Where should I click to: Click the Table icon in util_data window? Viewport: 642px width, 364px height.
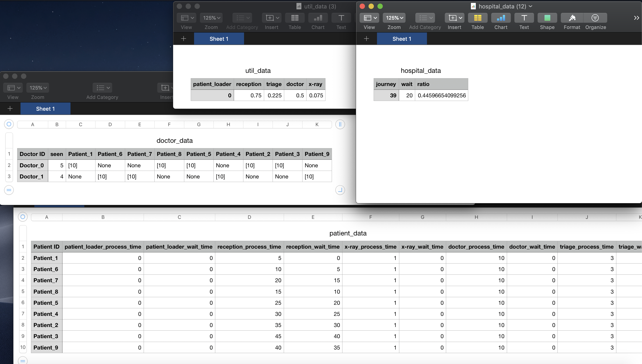pos(295,18)
